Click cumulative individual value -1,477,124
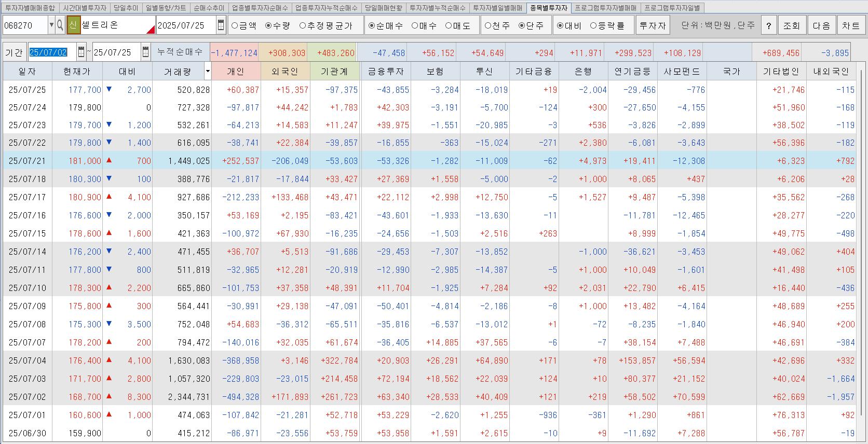868x444 pixels. (x=234, y=52)
